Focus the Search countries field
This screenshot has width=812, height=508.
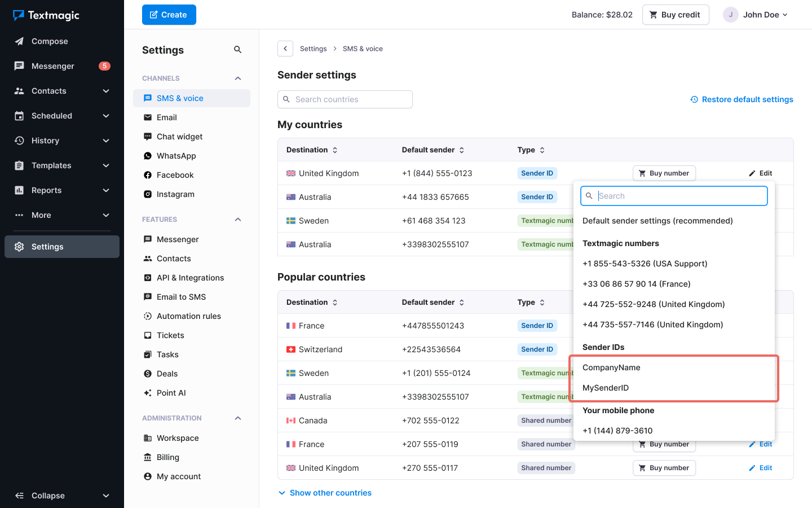345,99
